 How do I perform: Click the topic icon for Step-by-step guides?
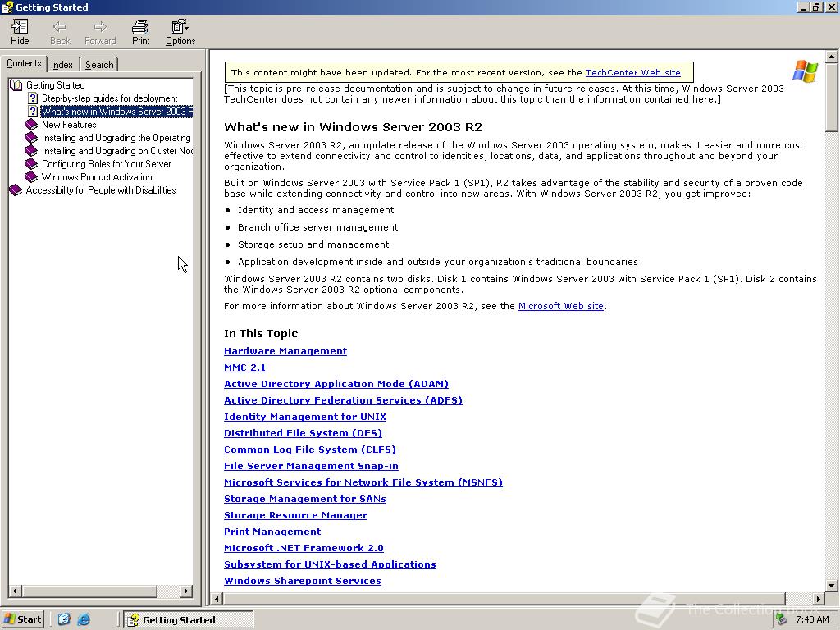pyautogui.click(x=33, y=98)
